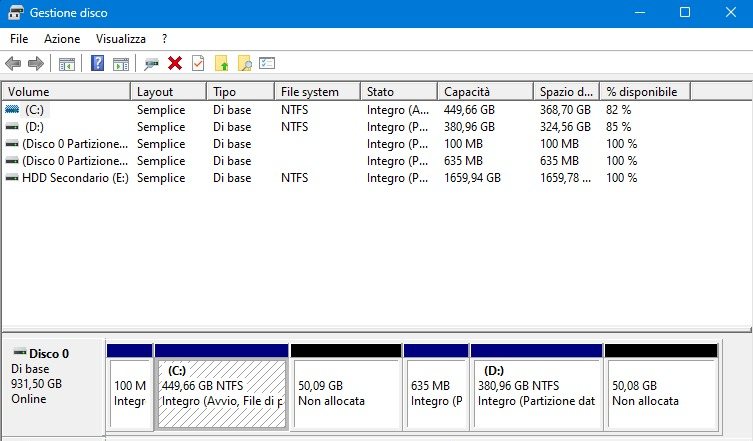The width and height of the screenshot is (753, 441).
Task: Click the folder with green arrow icon
Action: pyautogui.click(x=221, y=63)
